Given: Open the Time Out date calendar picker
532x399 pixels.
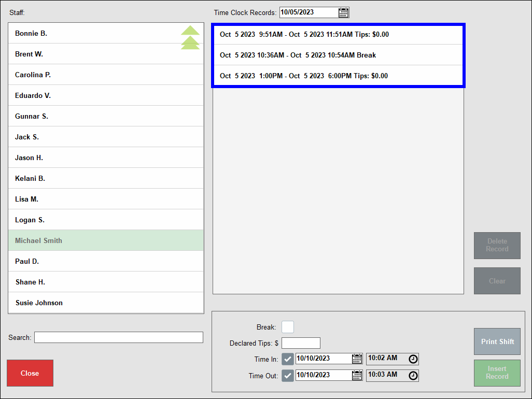Looking at the screenshot, I should tap(357, 375).
